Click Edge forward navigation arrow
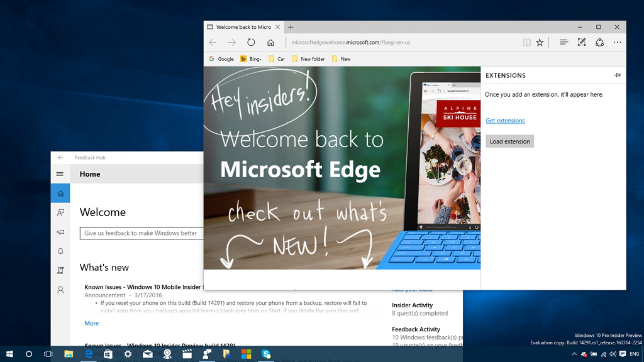The width and height of the screenshot is (644, 362). click(232, 42)
